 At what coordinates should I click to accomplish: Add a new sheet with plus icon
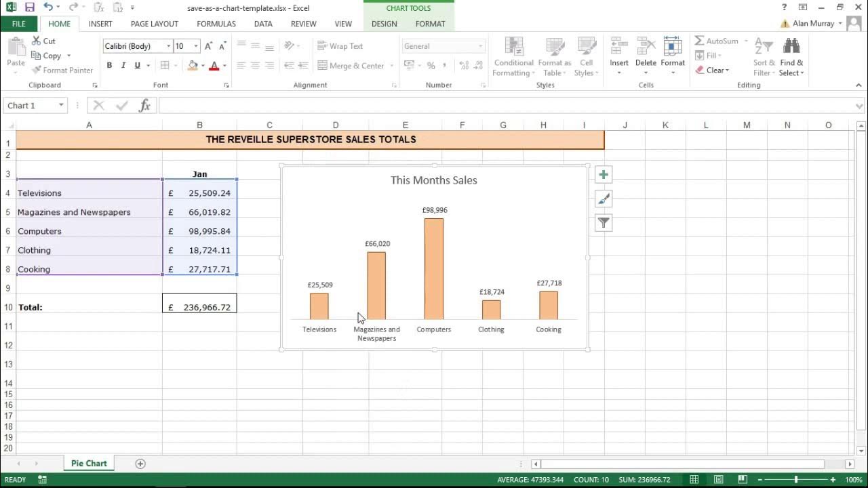click(140, 464)
